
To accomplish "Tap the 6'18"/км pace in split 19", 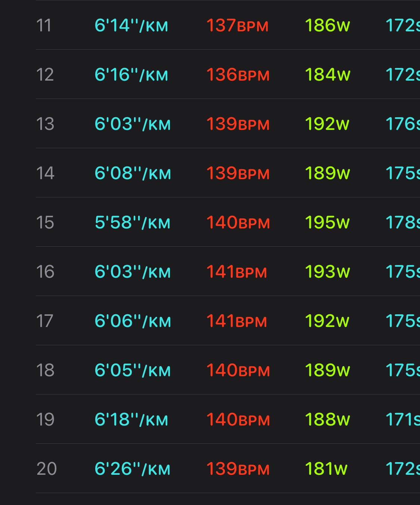I will click(131, 420).
